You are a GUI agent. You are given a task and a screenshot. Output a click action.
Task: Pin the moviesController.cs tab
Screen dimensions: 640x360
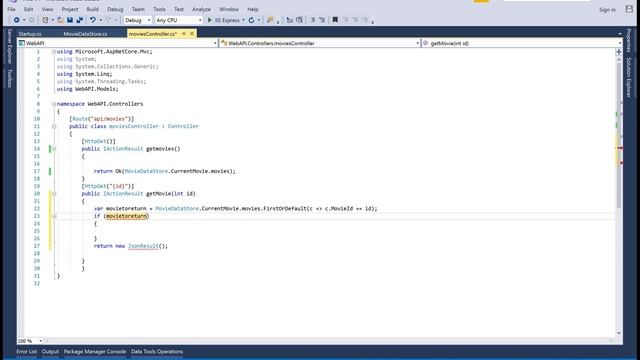point(184,34)
